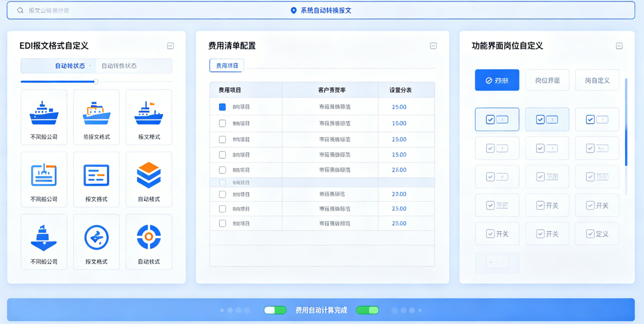Click the 不同船公司 document card icon
This screenshot has height=324, width=644.
[44, 179]
